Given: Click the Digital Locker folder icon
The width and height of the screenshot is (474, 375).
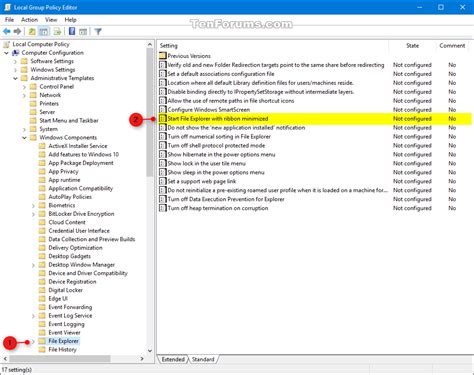Looking at the screenshot, I should (42, 290).
